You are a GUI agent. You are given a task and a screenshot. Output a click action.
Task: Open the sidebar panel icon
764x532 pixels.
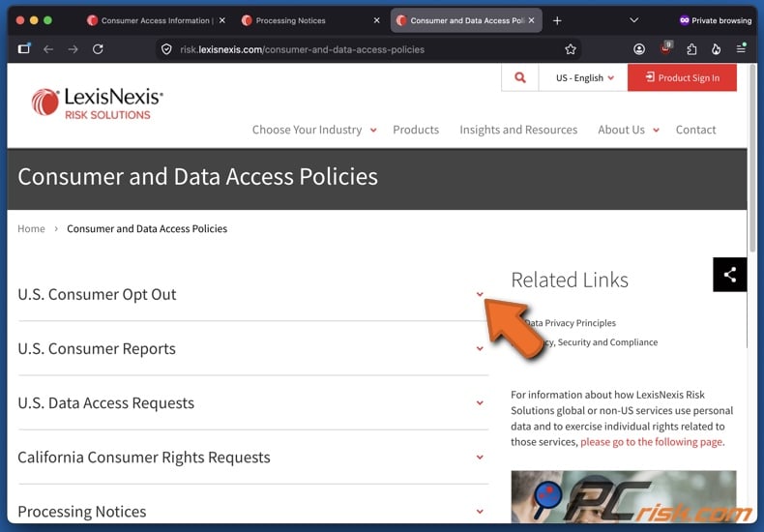pyautogui.click(x=24, y=48)
